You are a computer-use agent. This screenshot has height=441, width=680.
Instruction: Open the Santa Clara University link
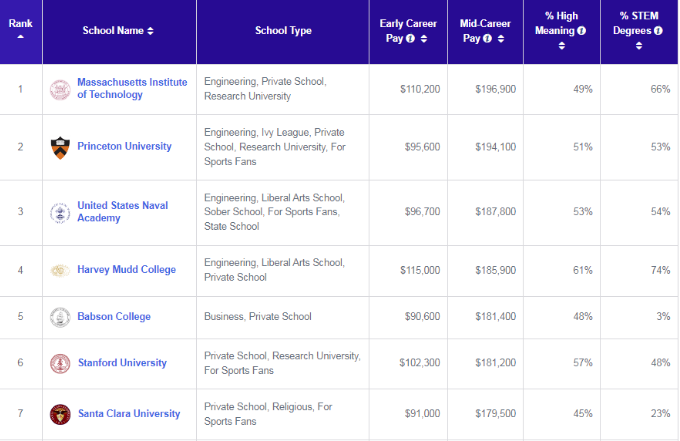[129, 414]
